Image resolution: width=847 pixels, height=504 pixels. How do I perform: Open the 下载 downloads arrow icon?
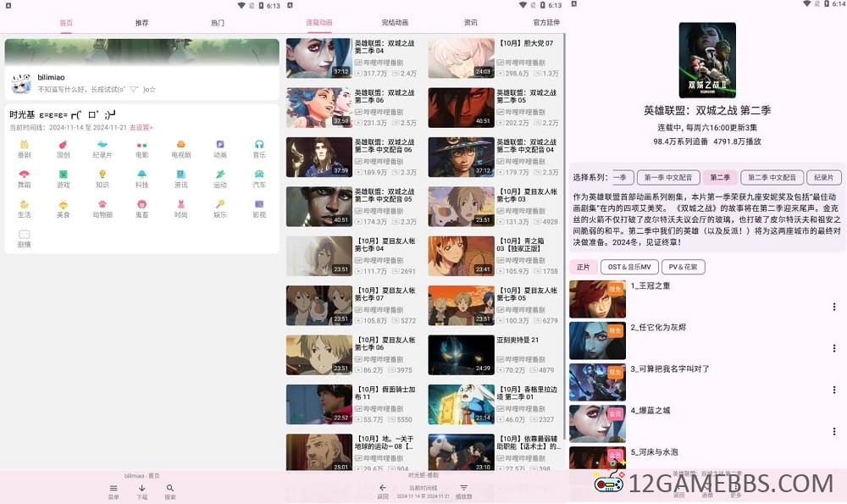141,491
